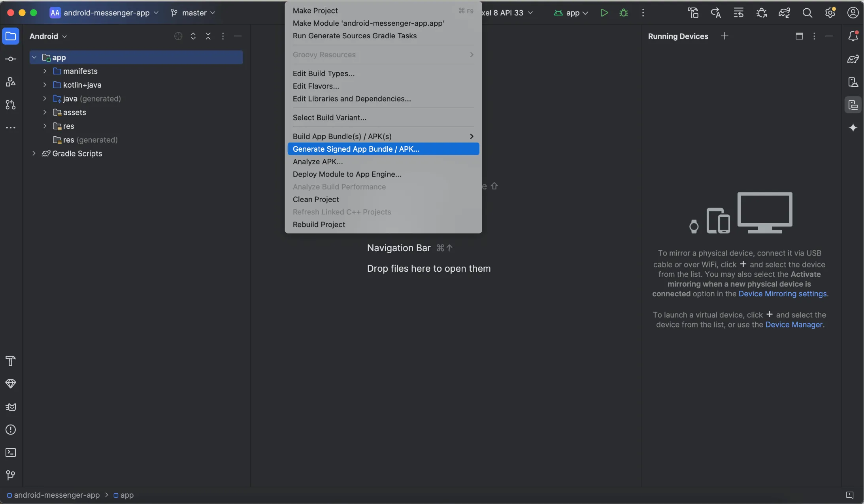Select Clean Project menu item
Viewport: 864px width, 504px height.
pos(383,199)
